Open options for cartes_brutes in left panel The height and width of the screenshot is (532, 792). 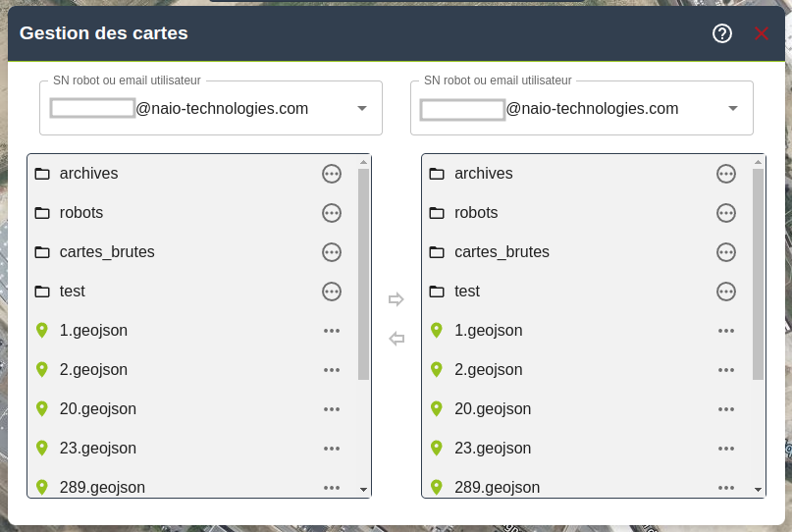click(332, 252)
